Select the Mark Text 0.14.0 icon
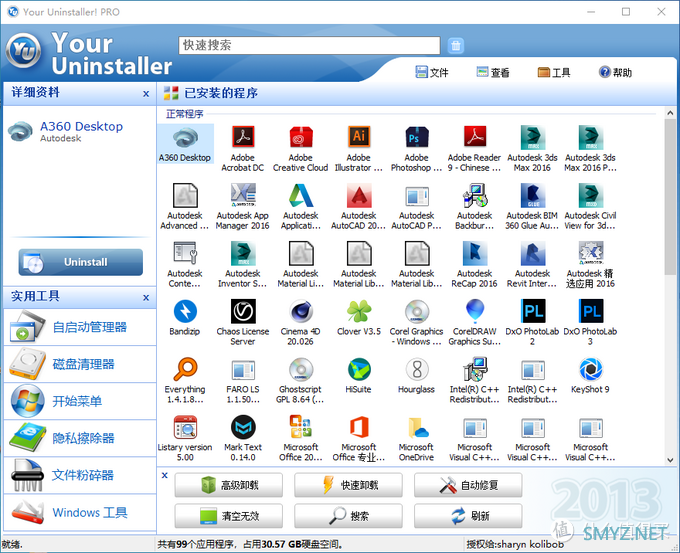Viewport: 680px width, 553px height. pyautogui.click(x=243, y=427)
